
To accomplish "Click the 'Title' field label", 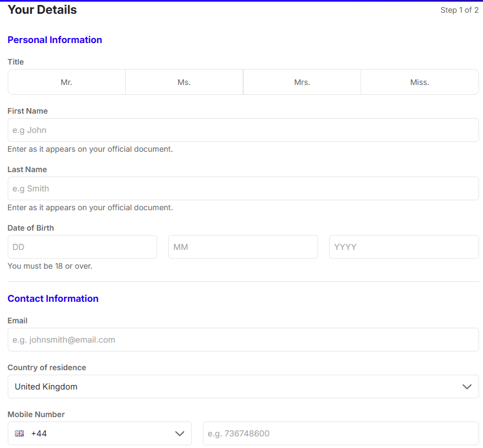I will tap(15, 62).
